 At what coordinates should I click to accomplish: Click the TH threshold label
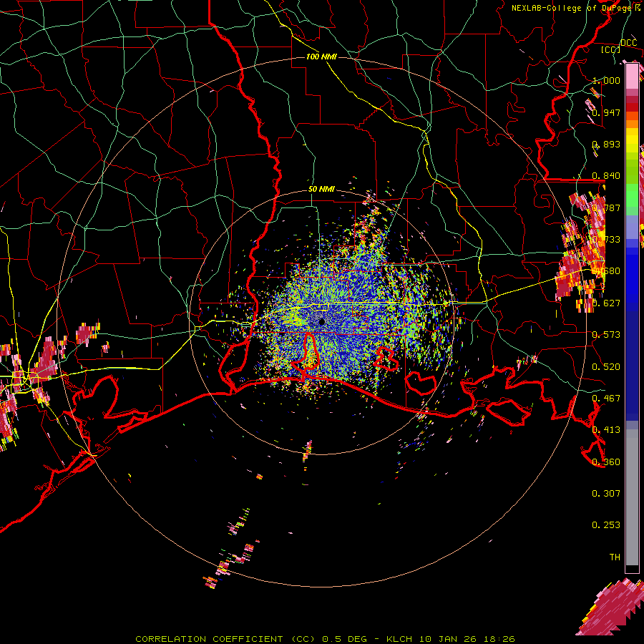click(x=615, y=557)
